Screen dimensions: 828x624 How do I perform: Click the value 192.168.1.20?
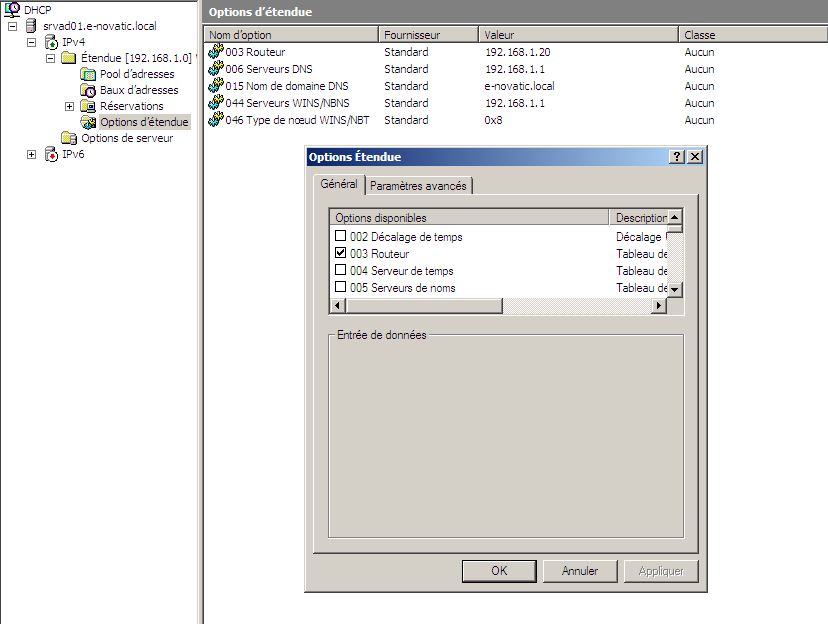click(x=518, y=52)
